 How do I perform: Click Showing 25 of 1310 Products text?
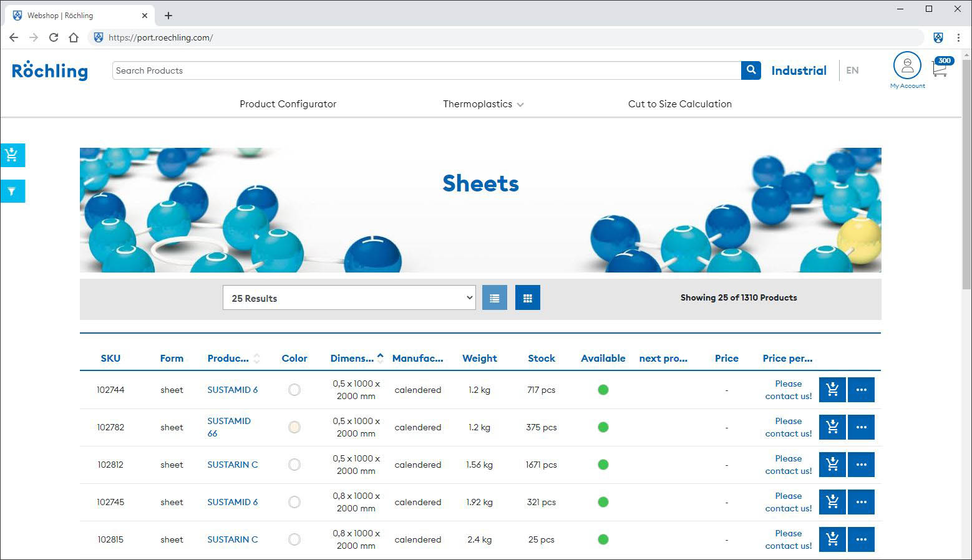pos(739,297)
